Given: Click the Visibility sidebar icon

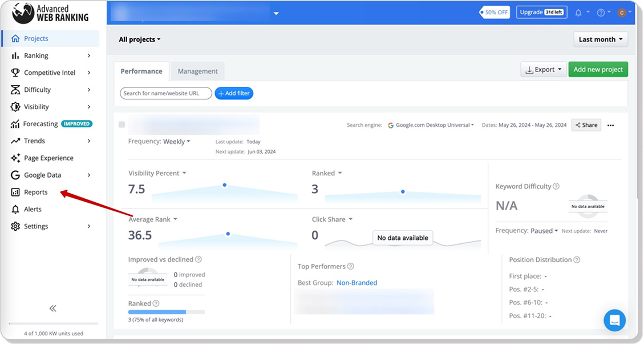Looking at the screenshot, I should [15, 106].
